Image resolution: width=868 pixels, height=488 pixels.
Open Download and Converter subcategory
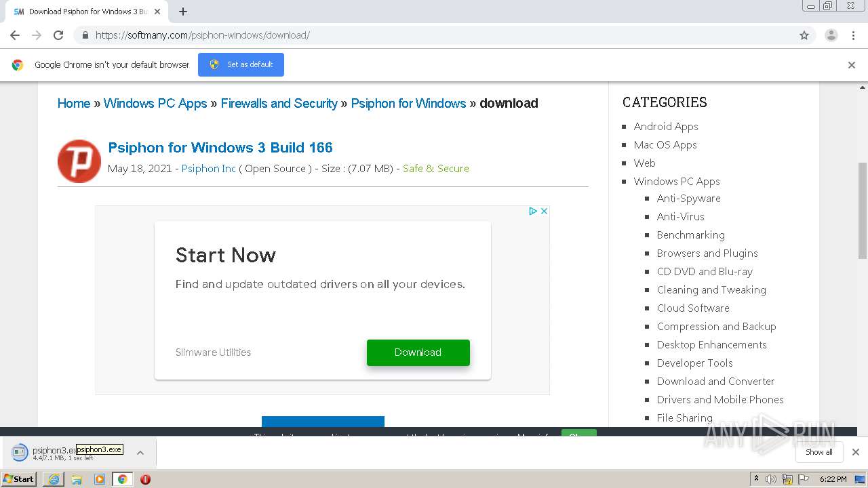point(716,381)
